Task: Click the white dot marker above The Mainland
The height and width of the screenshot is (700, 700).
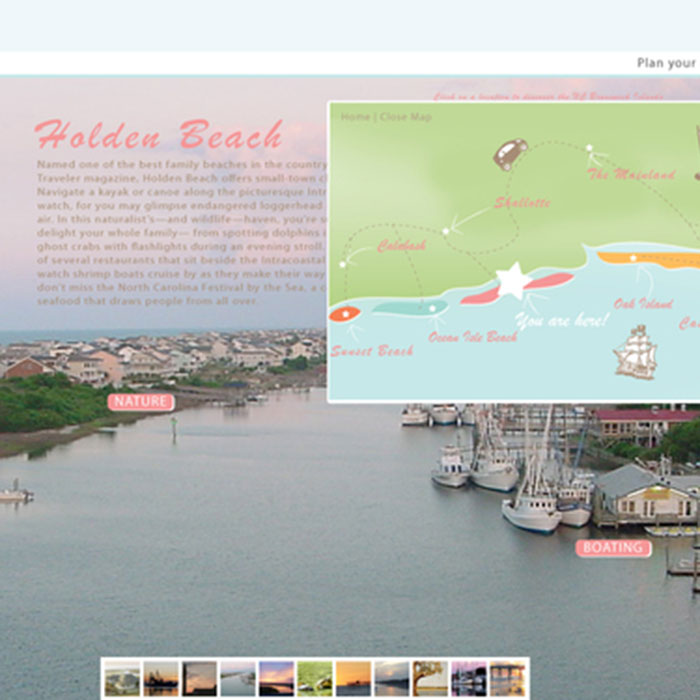Action: click(x=589, y=147)
